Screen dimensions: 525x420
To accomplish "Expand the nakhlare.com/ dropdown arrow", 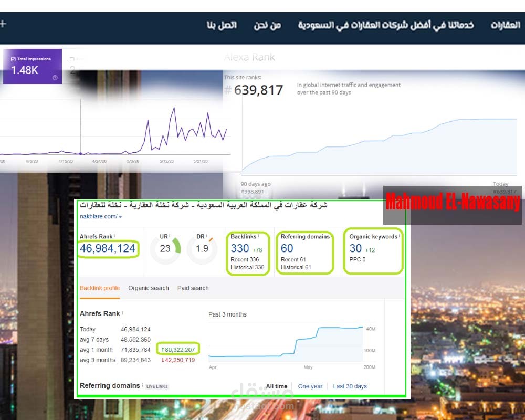I will (x=120, y=217).
